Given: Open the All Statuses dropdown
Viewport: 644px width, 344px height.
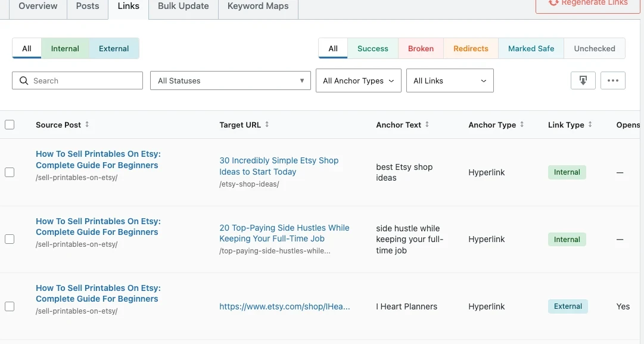Looking at the screenshot, I should click(230, 80).
